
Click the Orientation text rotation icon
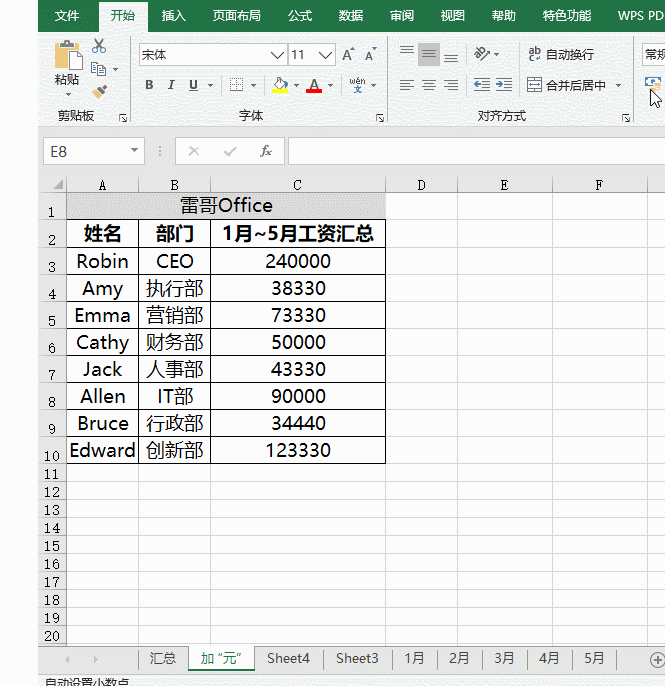tap(482, 54)
